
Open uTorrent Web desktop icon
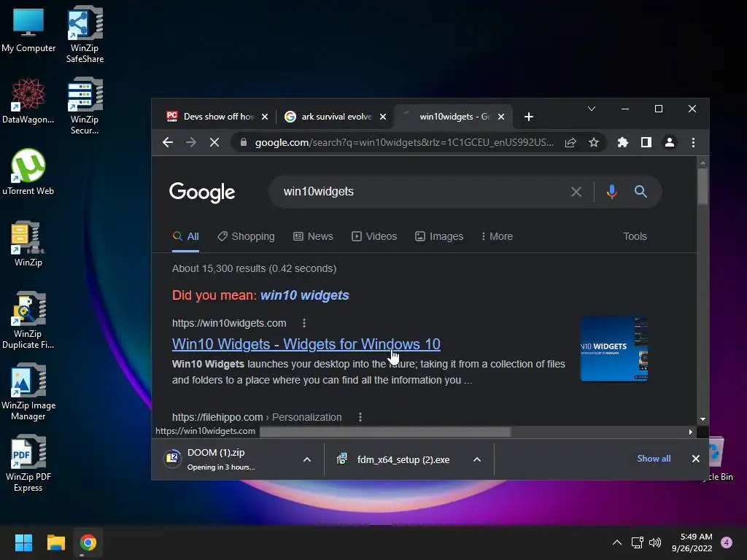(x=28, y=172)
